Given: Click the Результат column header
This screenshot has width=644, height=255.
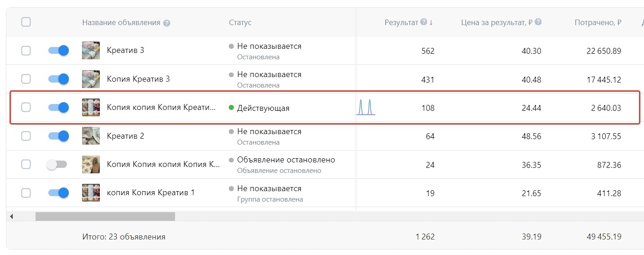Looking at the screenshot, I should pos(401,22).
